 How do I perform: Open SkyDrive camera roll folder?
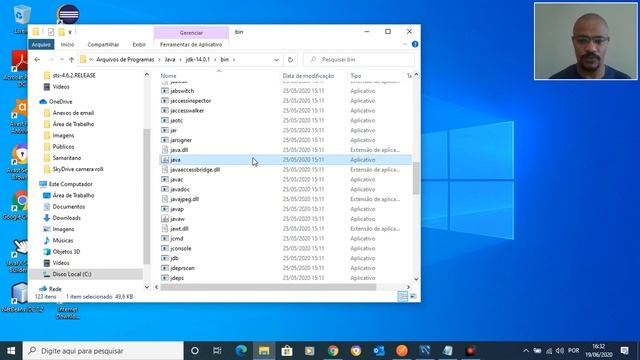coord(78,169)
